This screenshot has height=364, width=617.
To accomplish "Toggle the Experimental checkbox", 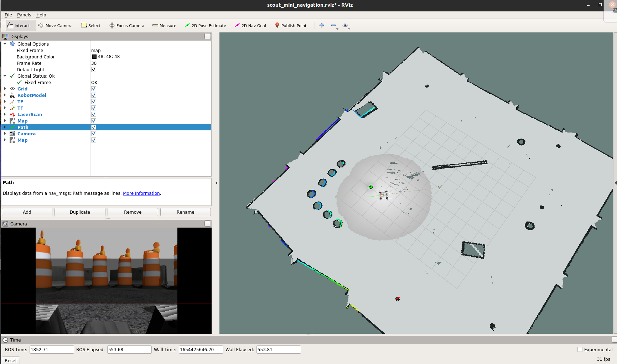I will (580, 349).
